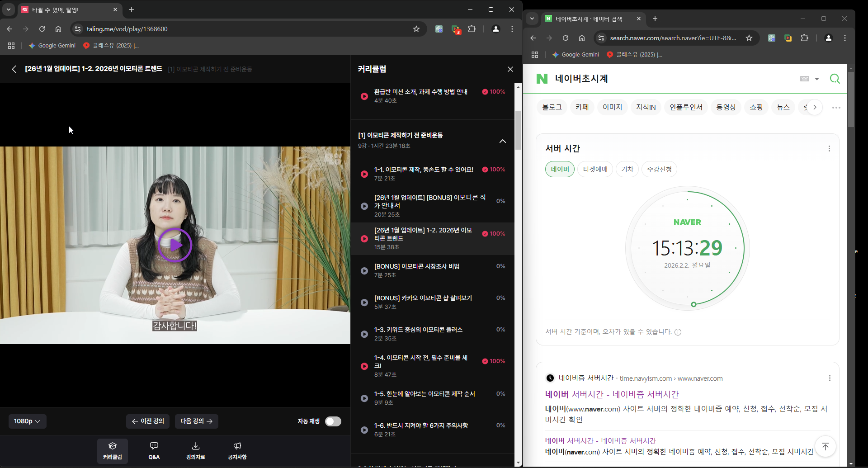Switch to the 지식iN search tab
868x468 pixels.
pyautogui.click(x=646, y=107)
